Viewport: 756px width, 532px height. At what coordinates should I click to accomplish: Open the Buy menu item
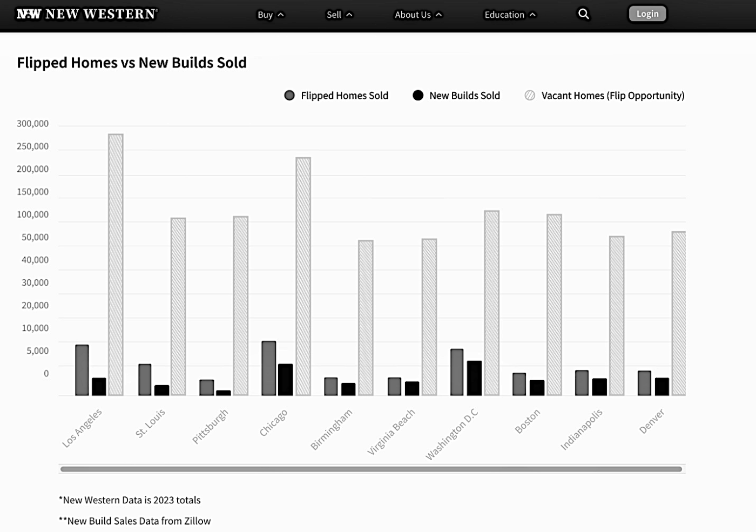pyautogui.click(x=265, y=15)
